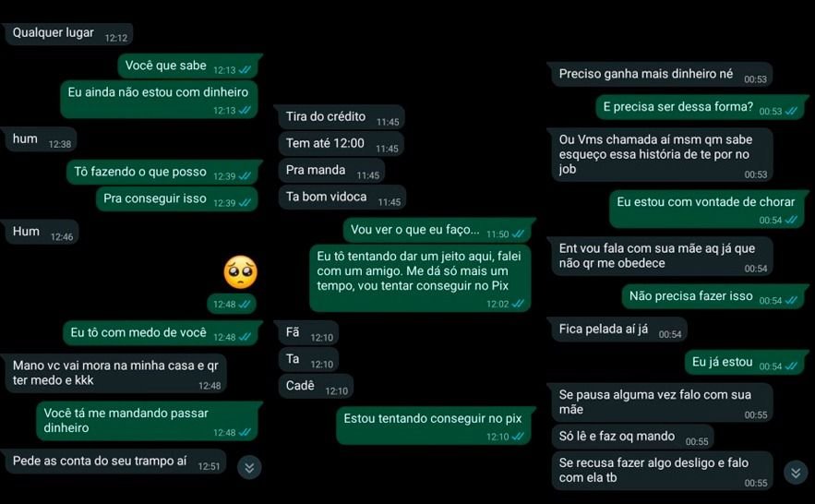Tap checkmarks on 'Vou ver o que eu faço...'
The height and width of the screenshot is (504, 815).
[x=518, y=234]
